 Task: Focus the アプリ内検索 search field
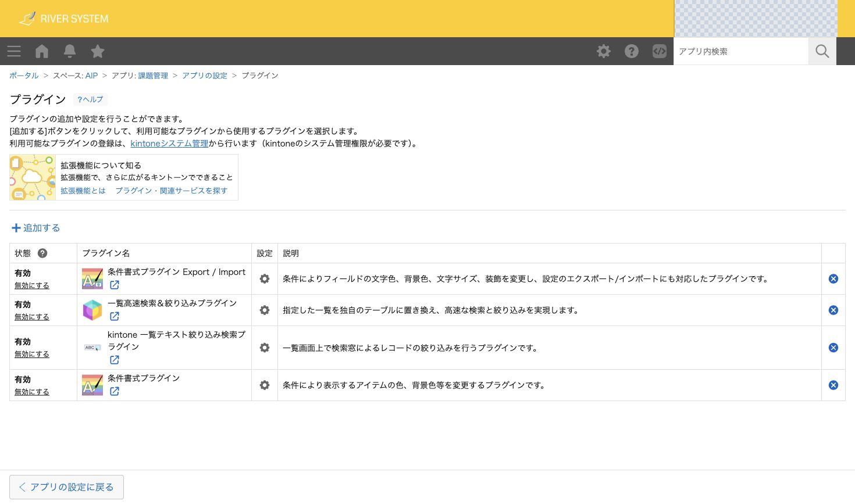[741, 51]
